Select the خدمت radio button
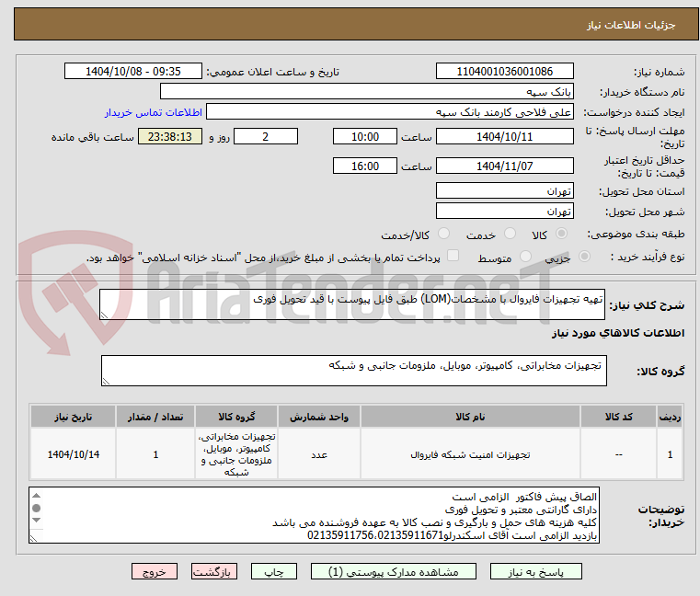700x596 pixels. coord(510,234)
